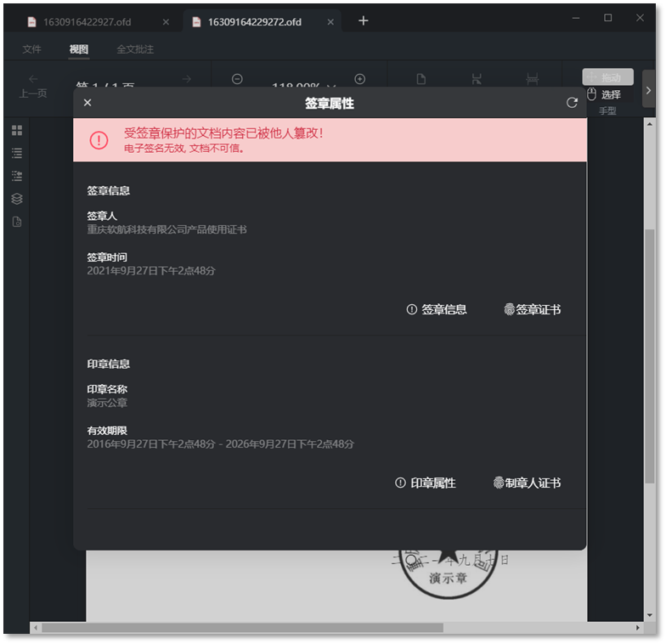Screen dimensions: 666x644
Task: Activate the 拖动 drag tool
Action: coord(607,77)
